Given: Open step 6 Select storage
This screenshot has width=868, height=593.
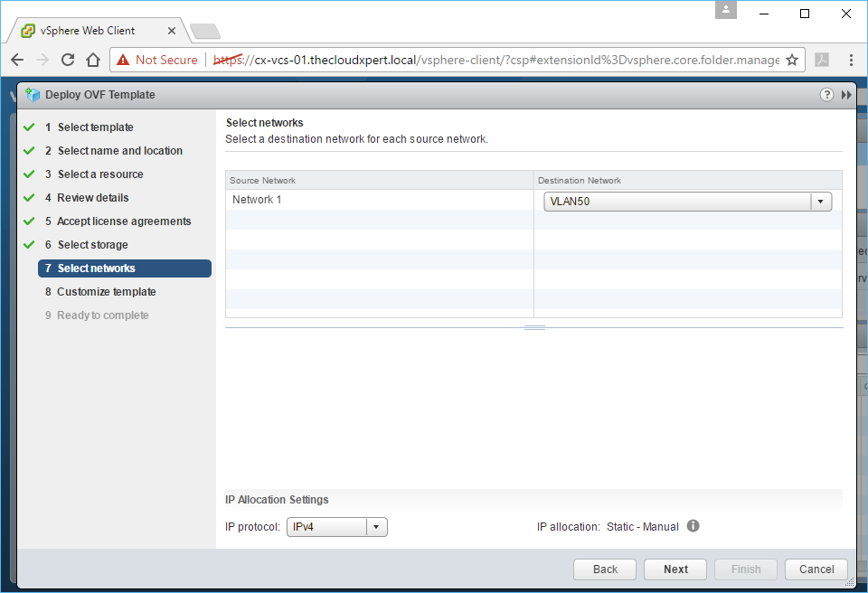Looking at the screenshot, I should pyautogui.click(x=92, y=245).
